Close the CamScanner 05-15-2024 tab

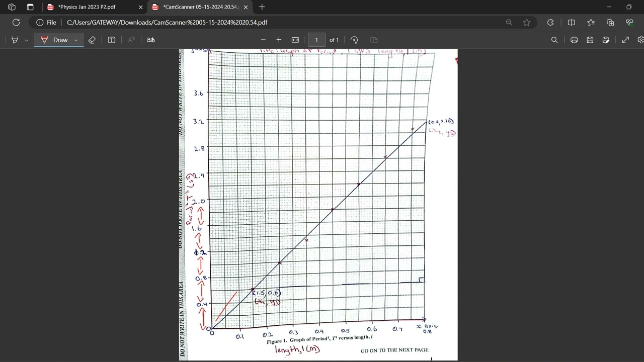pos(246,7)
